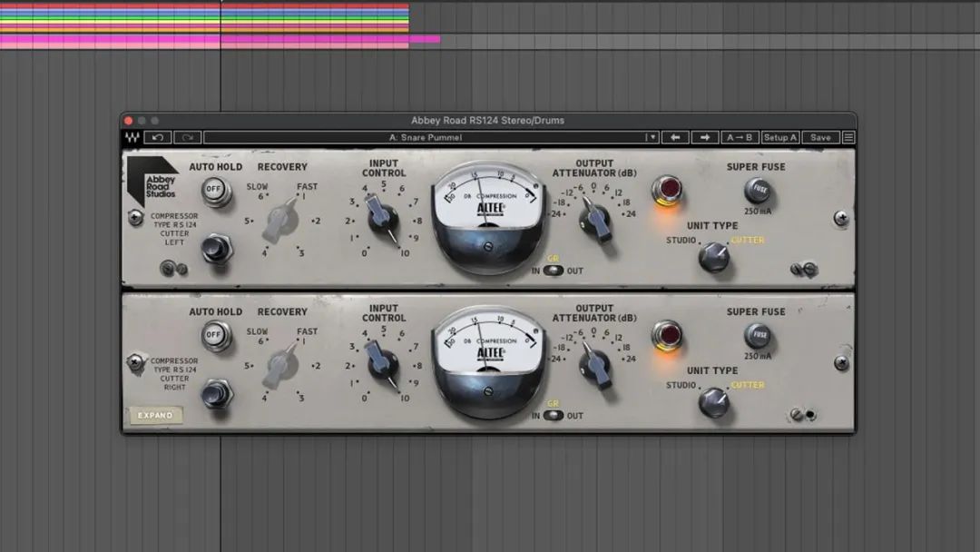Toggle the right channel Auto Hold OFF button

coord(214,334)
